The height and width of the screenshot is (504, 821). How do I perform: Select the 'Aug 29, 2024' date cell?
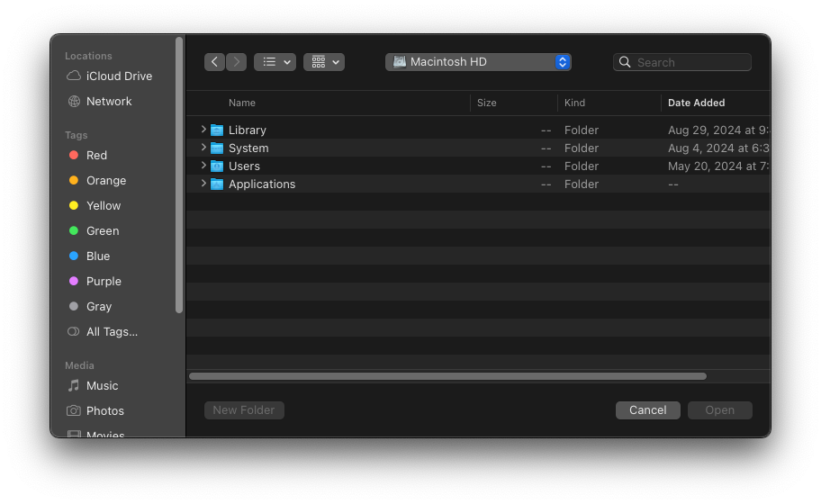click(x=718, y=130)
